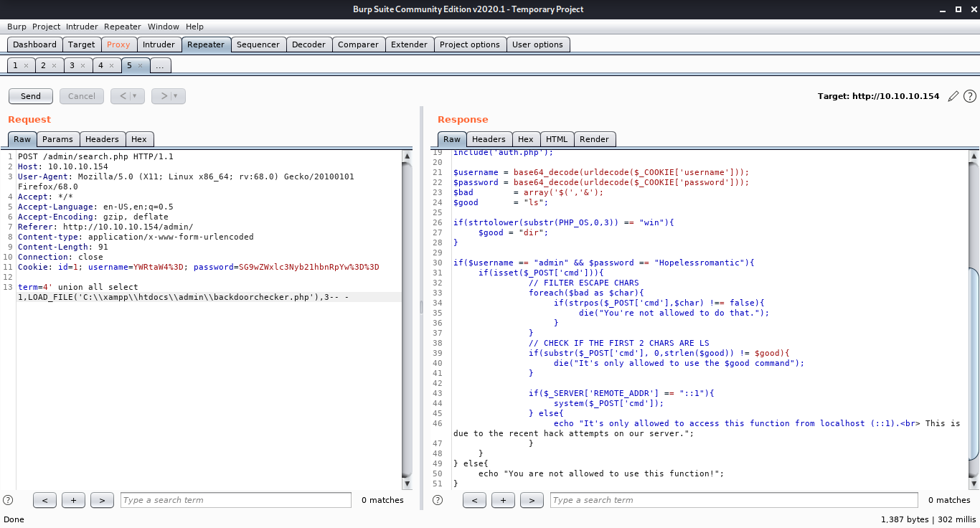
Task: Switch to Extender tab
Action: (x=409, y=44)
